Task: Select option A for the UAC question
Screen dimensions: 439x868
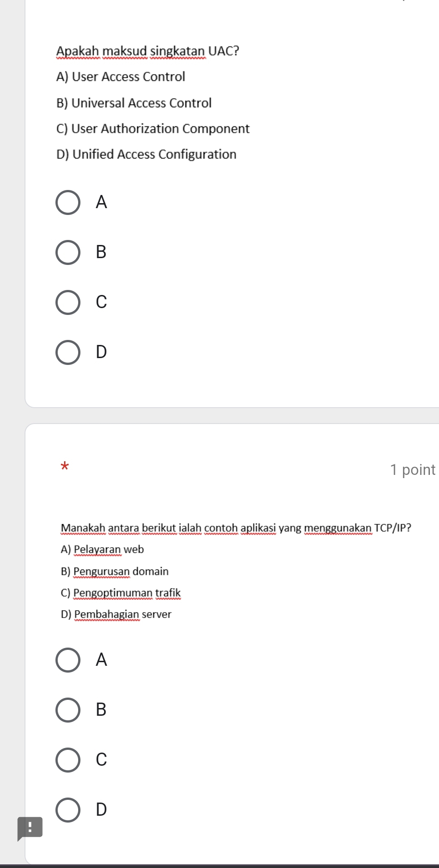Action: pyautogui.click(x=68, y=202)
